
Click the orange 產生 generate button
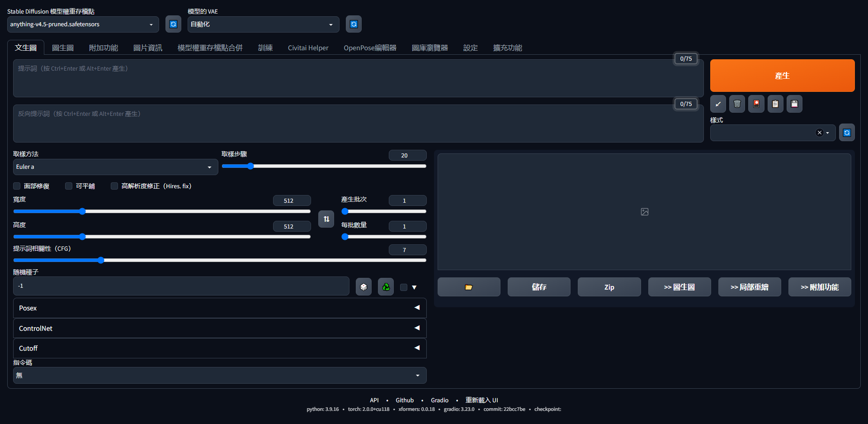783,76
